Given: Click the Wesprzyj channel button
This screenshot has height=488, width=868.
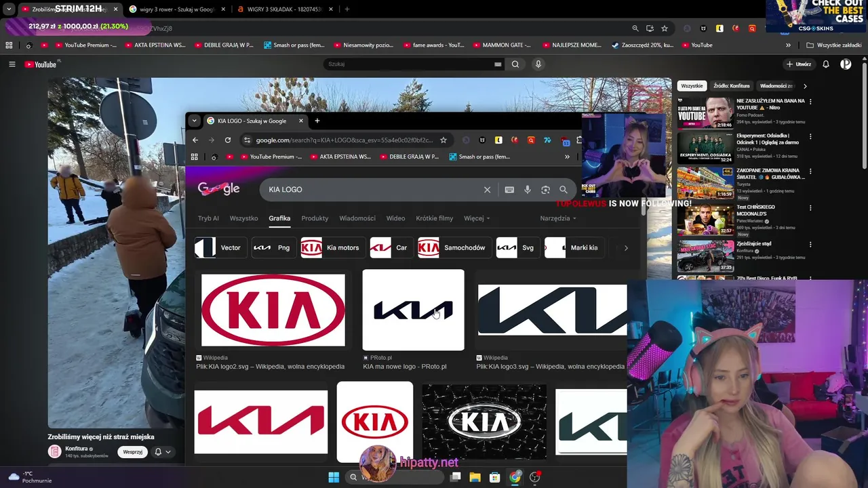Looking at the screenshot, I should pos(133,452).
